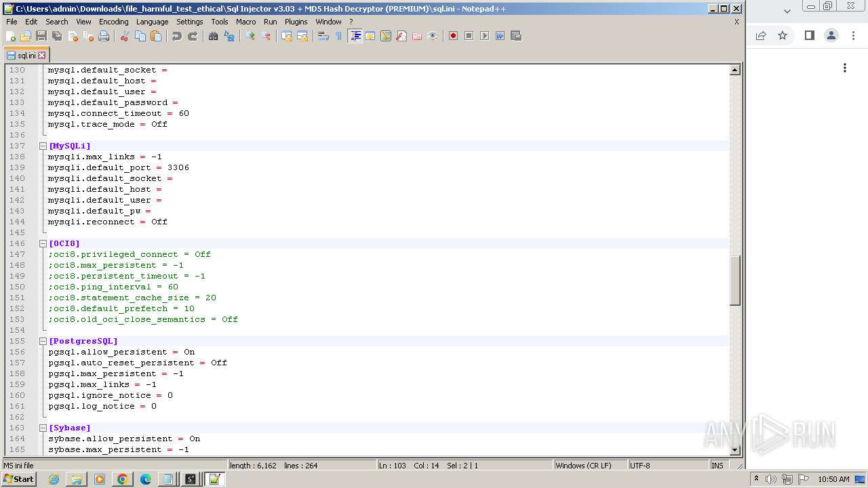Print the document with the toolbar printer icon
Screen dimensions: 868x488
(x=104, y=36)
